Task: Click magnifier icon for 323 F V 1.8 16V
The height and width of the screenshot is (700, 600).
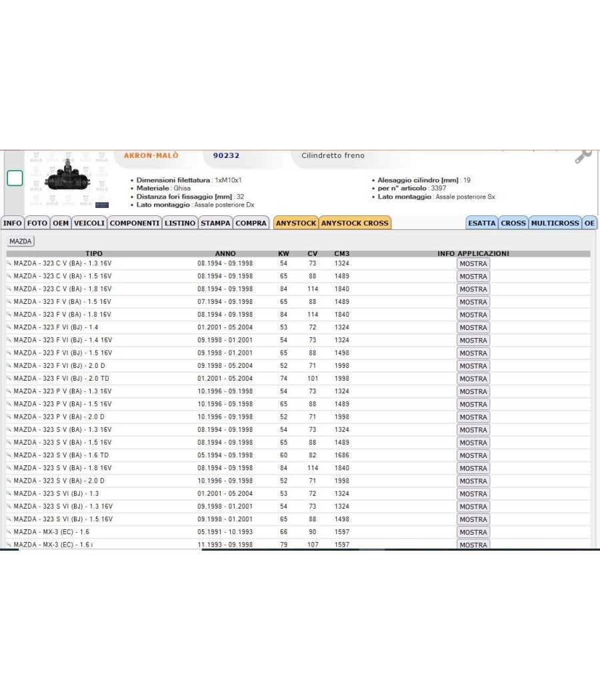Action: [x=9, y=314]
